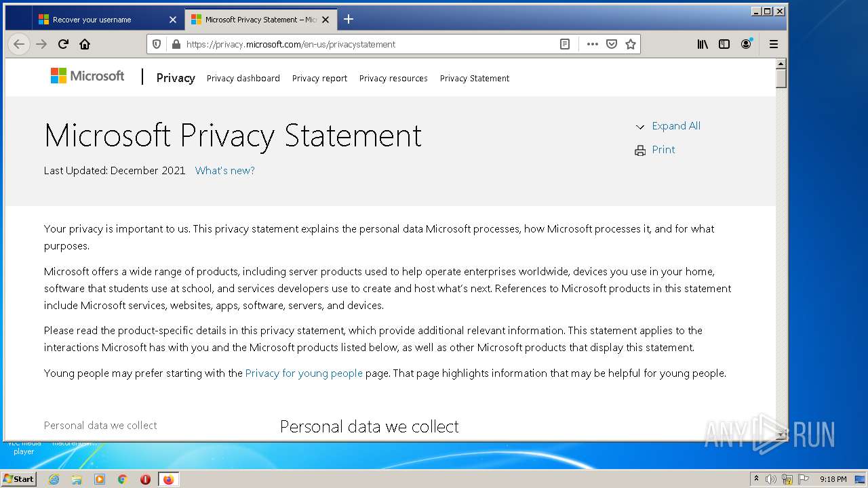
Task: Save page to Pocket
Action: coord(612,44)
